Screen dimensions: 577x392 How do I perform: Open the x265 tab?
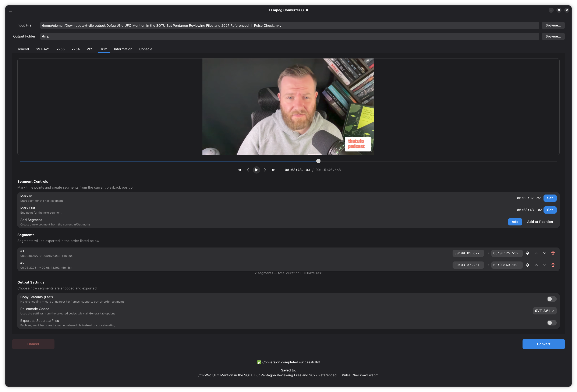(x=61, y=49)
